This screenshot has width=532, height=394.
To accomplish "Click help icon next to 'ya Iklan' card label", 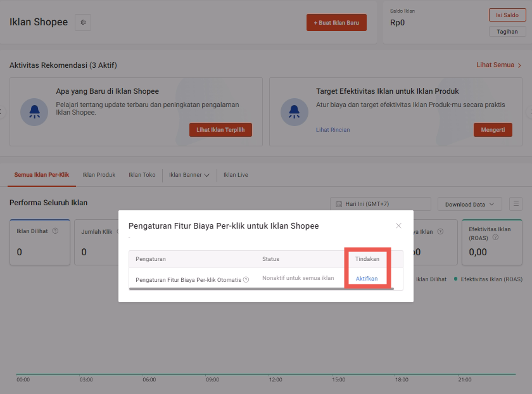I will click(440, 231).
